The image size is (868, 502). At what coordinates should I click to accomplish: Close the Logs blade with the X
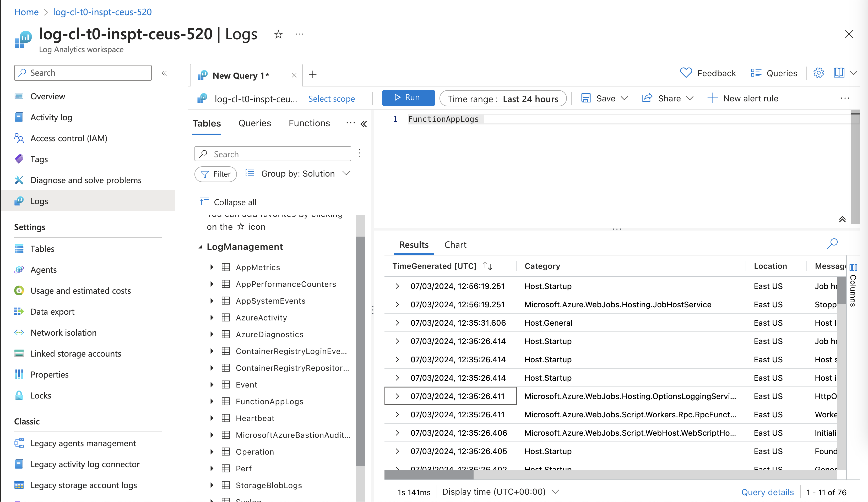point(849,34)
